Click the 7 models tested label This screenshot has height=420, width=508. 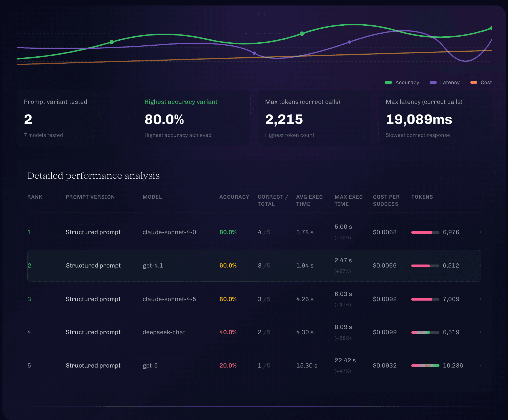[43, 135]
